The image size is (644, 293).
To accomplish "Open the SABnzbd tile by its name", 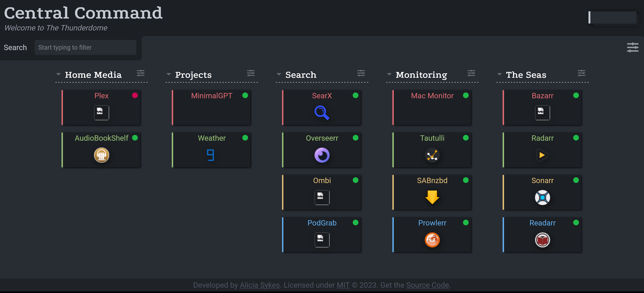I will tap(432, 180).
